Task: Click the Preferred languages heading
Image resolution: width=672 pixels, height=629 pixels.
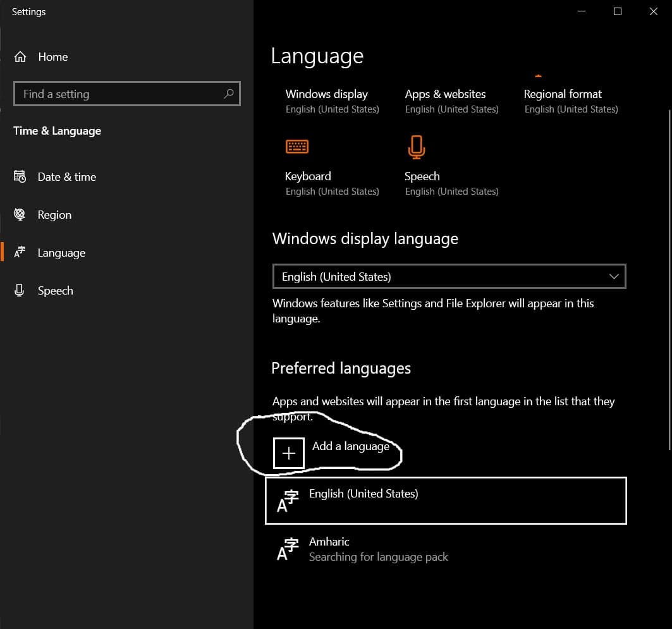Action: pos(341,369)
